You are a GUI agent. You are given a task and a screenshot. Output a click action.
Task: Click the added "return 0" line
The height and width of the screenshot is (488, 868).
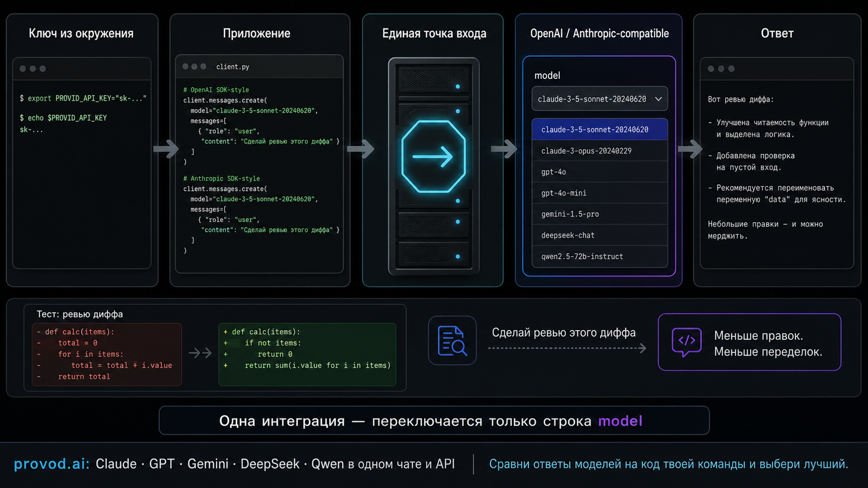click(258, 354)
